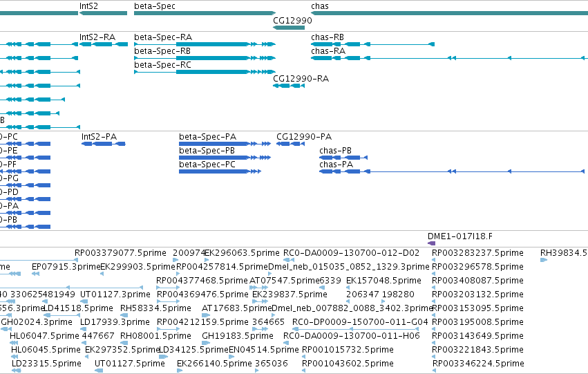
Task: Select the beta-Spec gene bar
Action: coord(205,13)
